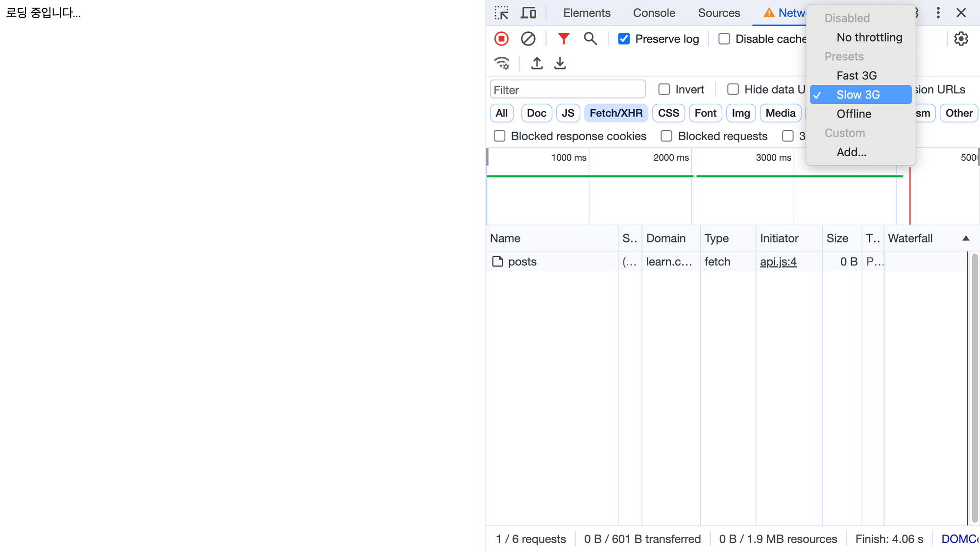Click the red filter funnel icon

563,39
